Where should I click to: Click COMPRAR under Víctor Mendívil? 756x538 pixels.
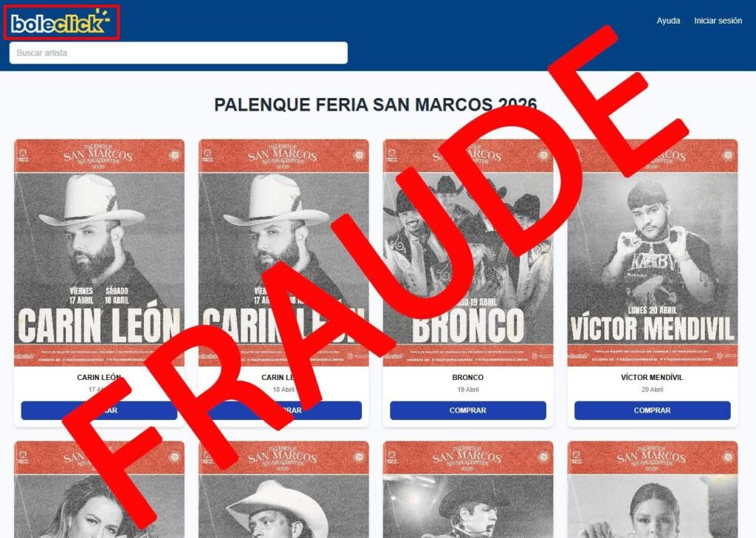[653, 410]
